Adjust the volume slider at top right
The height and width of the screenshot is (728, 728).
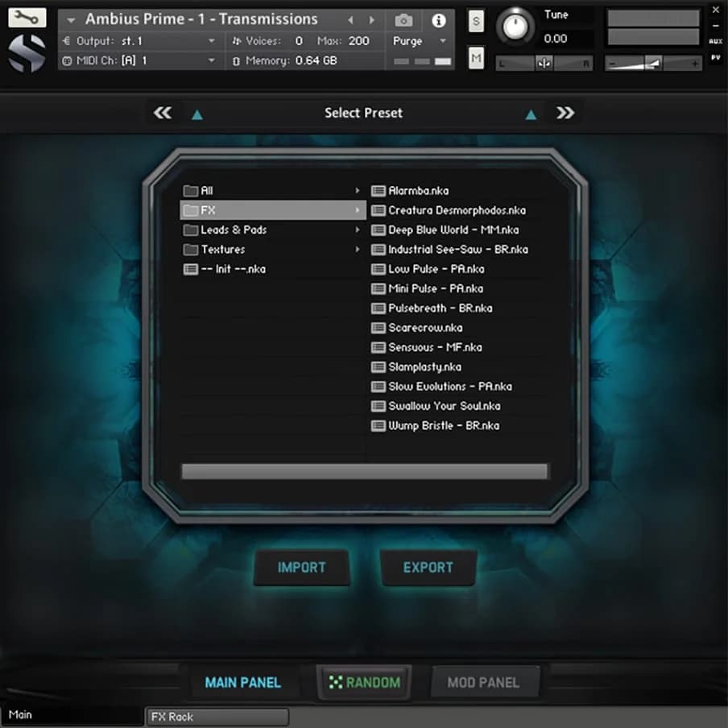pos(653,63)
